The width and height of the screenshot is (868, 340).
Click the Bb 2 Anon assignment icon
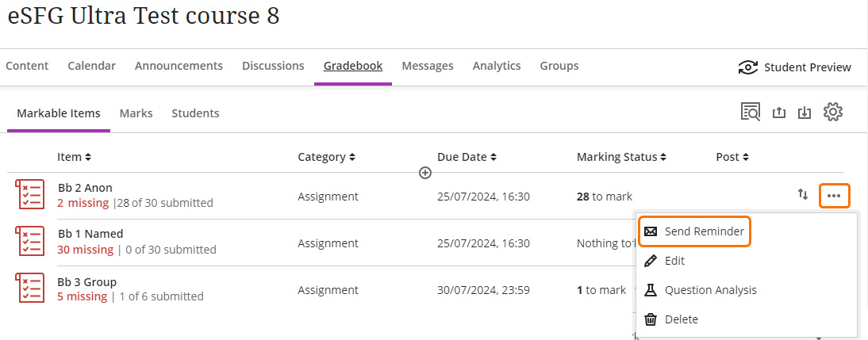tap(30, 195)
